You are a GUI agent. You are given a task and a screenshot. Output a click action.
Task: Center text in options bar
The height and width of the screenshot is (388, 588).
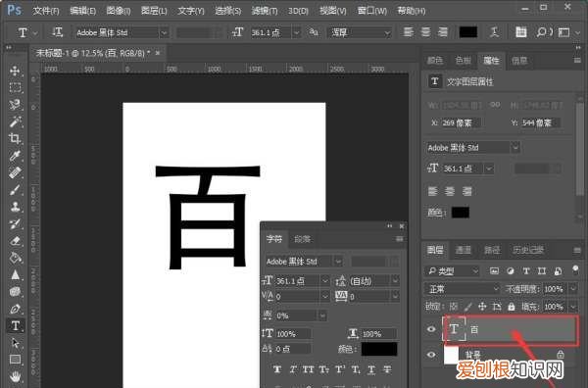coord(425,32)
